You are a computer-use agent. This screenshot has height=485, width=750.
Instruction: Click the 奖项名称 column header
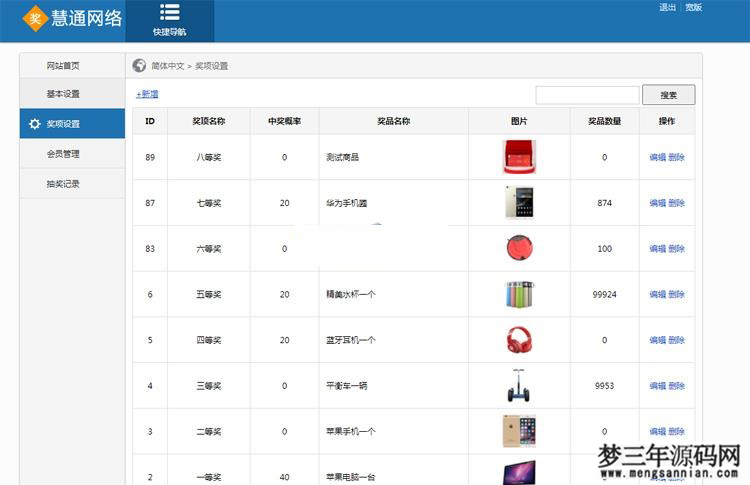coord(209,121)
